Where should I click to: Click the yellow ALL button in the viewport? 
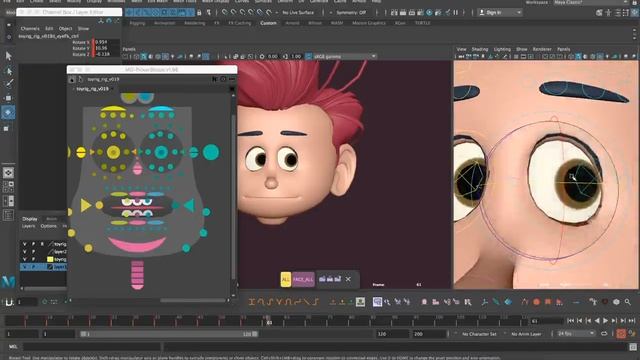(286, 279)
